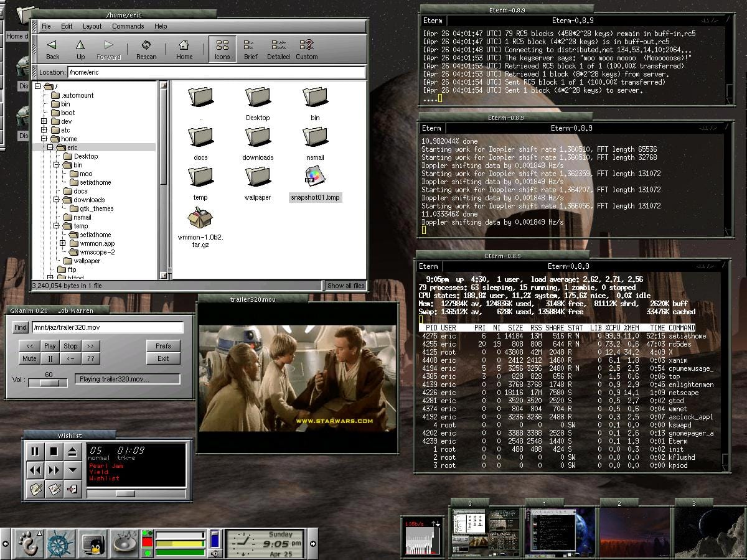Rescan the /home/eric directory

point(146,49)
